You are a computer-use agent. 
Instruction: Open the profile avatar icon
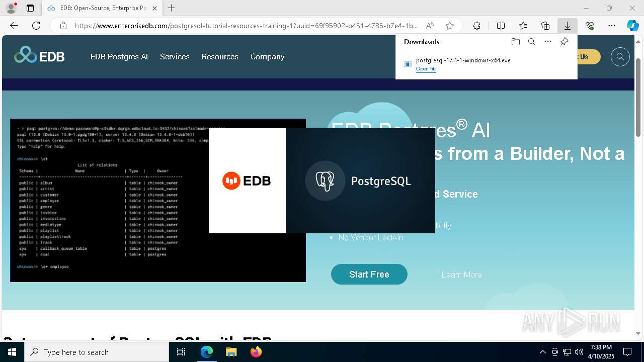tap(11, 8)
